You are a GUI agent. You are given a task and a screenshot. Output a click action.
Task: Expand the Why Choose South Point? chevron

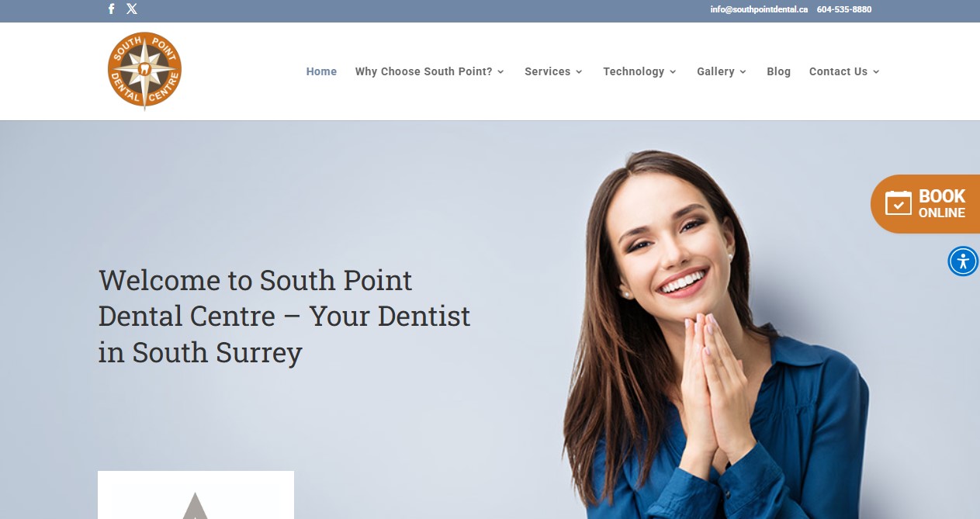tap(500, 71)
